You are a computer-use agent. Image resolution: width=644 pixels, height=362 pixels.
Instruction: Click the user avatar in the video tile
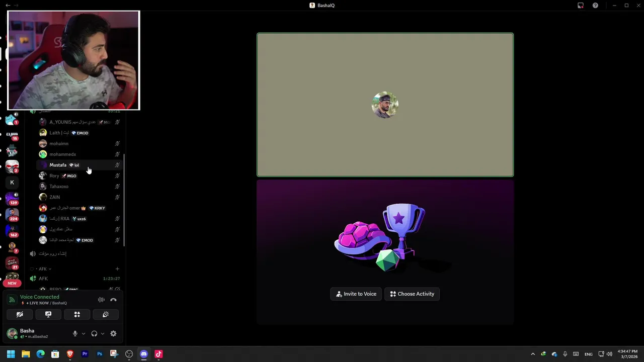pyautogui.click(x=385, y=105)
